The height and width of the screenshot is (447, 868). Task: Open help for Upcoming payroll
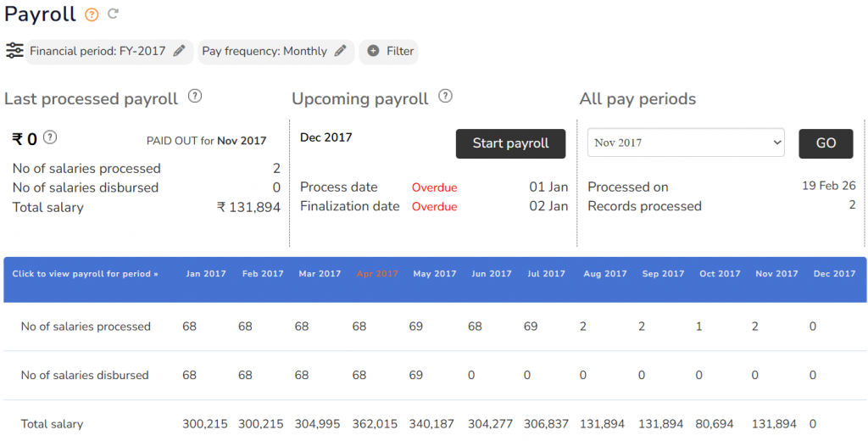pos(445,96)
